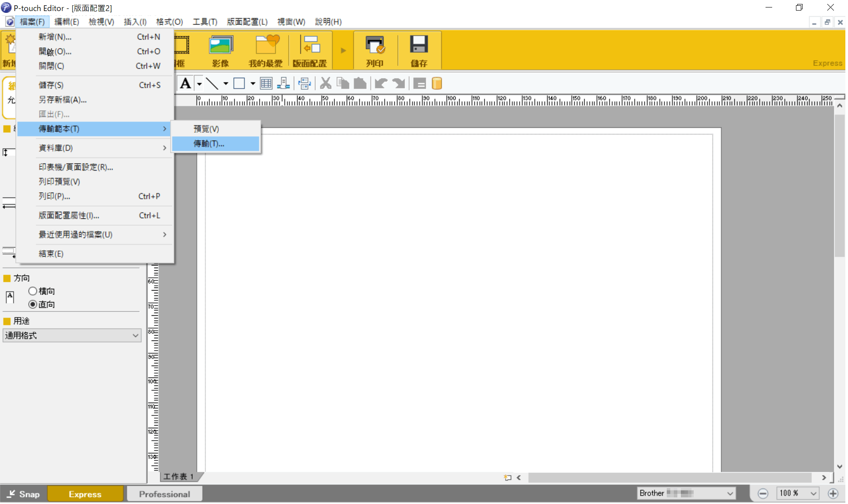
Task: Open the Line tool dropdown arrow
Action: (226, 83)
